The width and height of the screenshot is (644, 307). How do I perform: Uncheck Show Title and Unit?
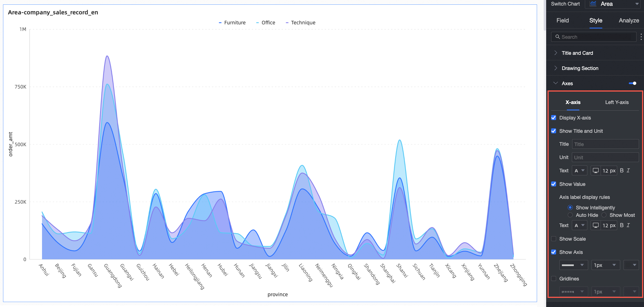(x=554, y=131)
